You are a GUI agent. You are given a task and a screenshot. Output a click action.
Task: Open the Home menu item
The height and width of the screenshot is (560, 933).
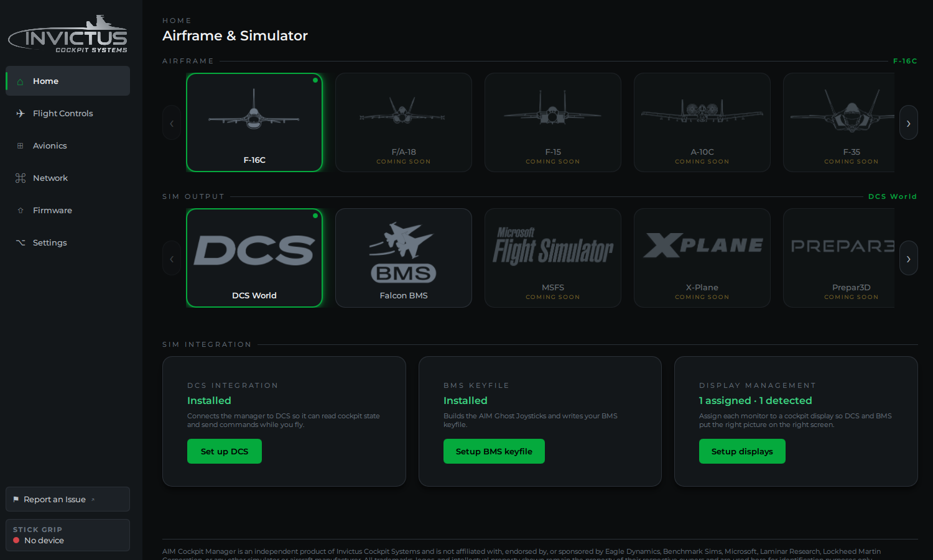[68, 81]
